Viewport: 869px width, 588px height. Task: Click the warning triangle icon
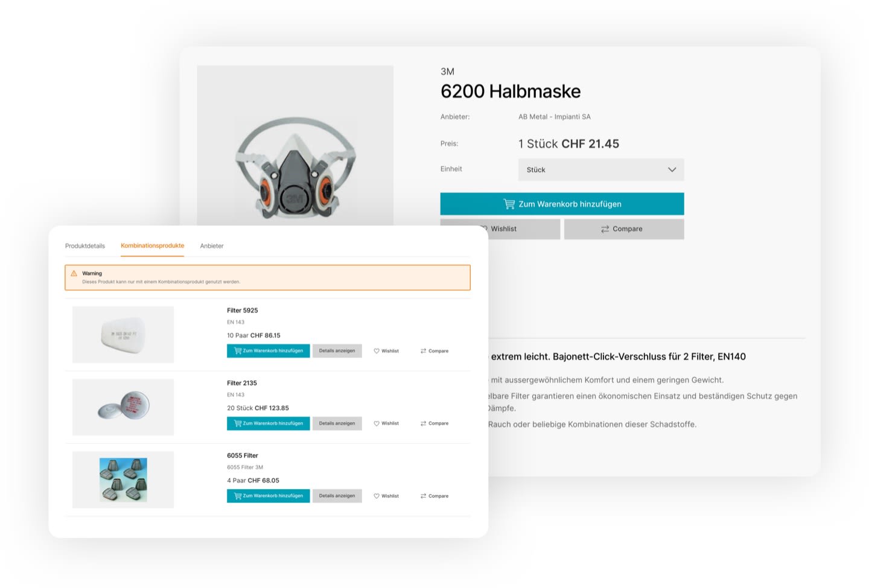click(74, 273)
